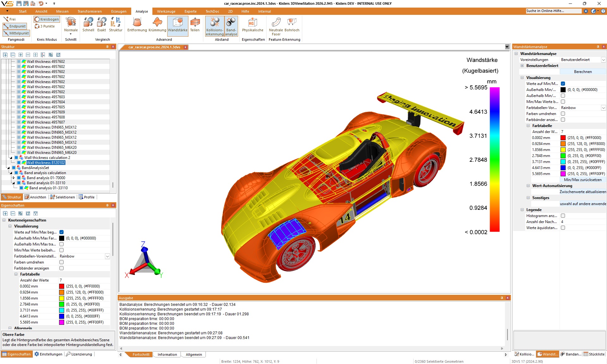Open Farbtabellen-Voreinstell... dropdown in Eigenschaften

point(107,256)
